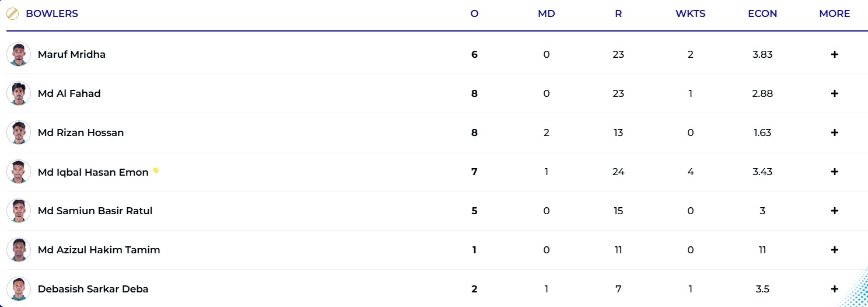Click the cricket ball icon beside BOWLERS
This screenshot has width=868, height=307.
(12, 13)
